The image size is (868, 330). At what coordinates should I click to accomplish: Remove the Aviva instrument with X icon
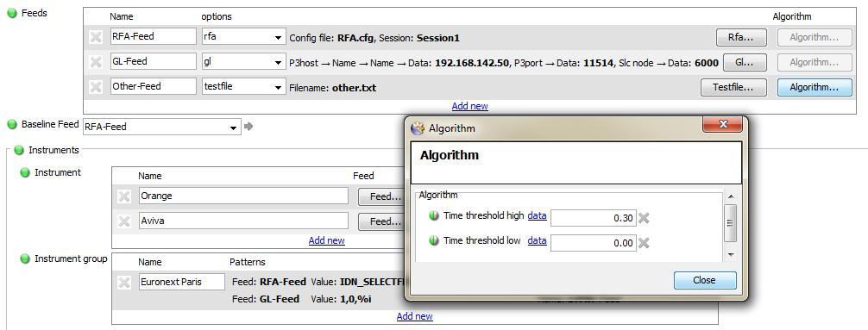(x=124, y=221)
